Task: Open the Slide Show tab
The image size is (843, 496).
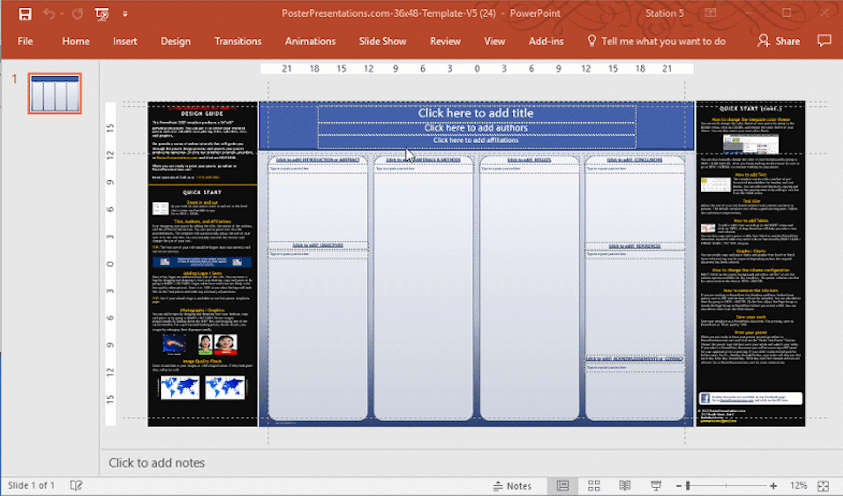Action: pyautogui.click(x=382, y=41)
